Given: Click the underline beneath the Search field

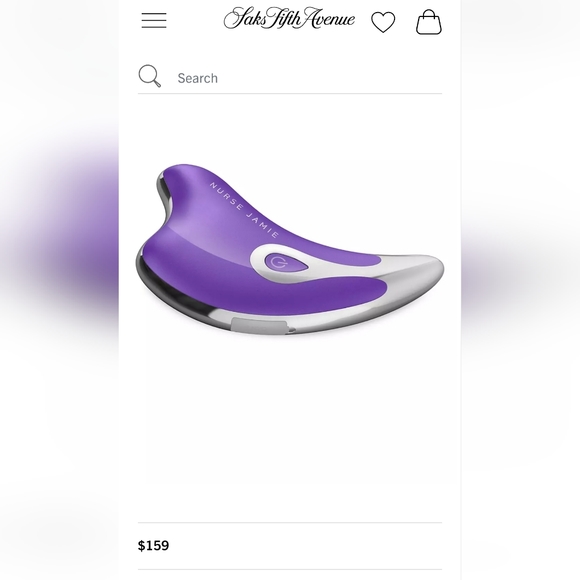Looking at the screenshot, I should pos(290,94).
